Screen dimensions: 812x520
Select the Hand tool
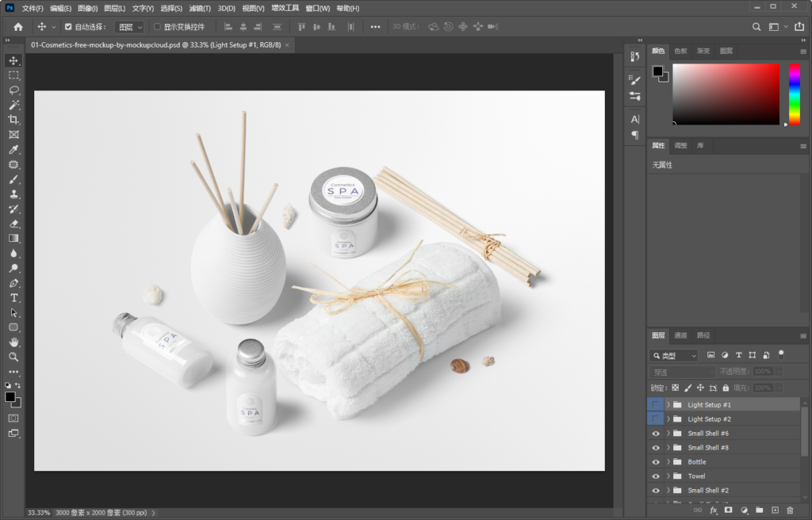click(x=13, y=342)
